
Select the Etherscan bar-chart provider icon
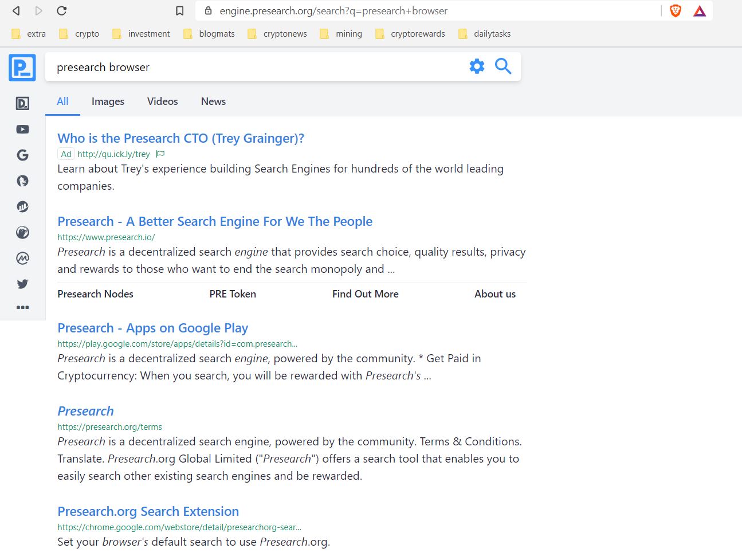(x=22, y=207)
